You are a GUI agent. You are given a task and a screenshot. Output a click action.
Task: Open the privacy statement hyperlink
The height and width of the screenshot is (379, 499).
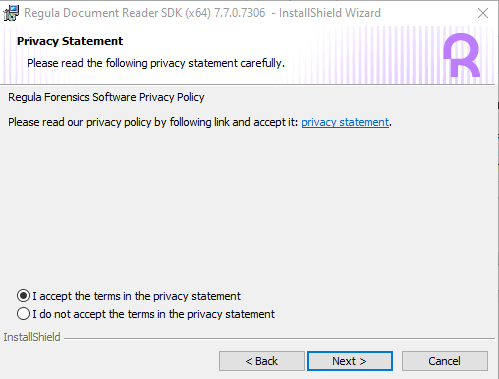(x=345, y=122)
